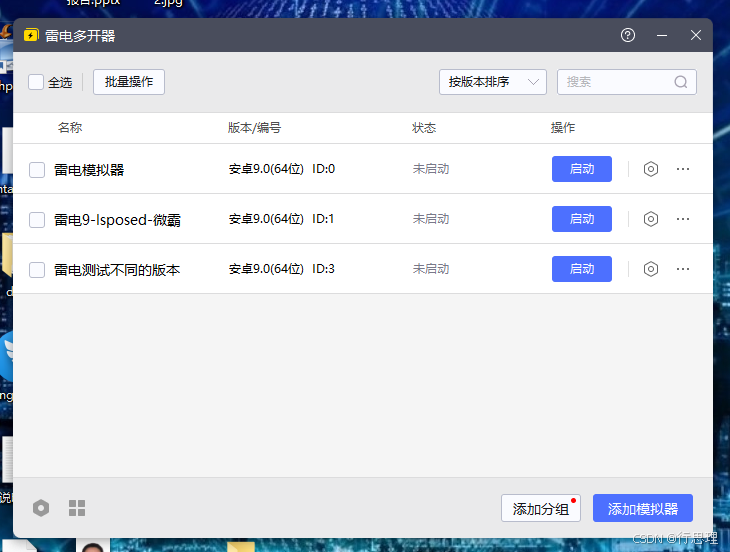
Task: Start 雷电模拟器 with 启动 button
Action: [x=581, y=169]
